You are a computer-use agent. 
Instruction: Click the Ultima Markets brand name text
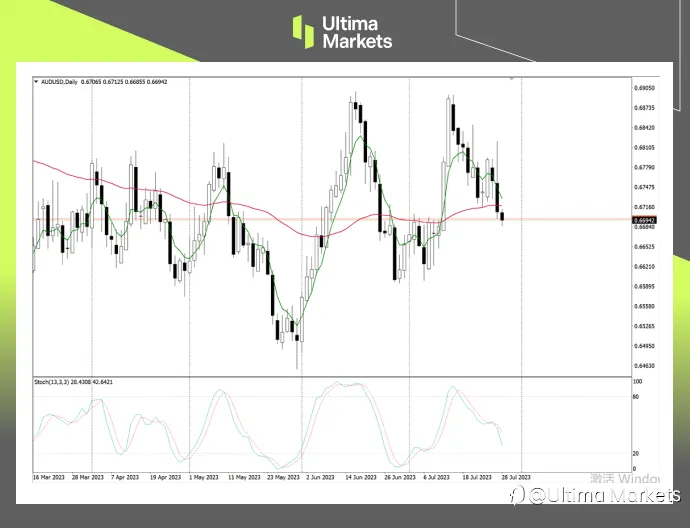[357, 33]
